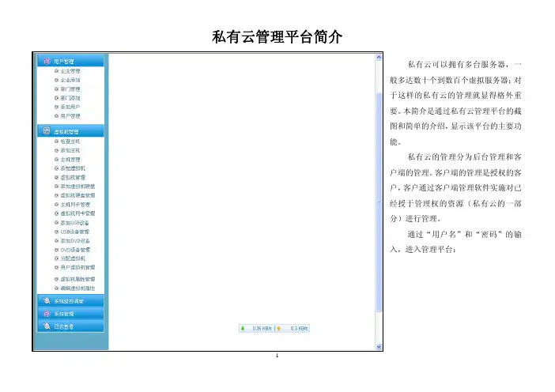The width and height of the screenshot is (555, 392).
Task: Go to the 主机管理 page
Action: coord(70,160)
